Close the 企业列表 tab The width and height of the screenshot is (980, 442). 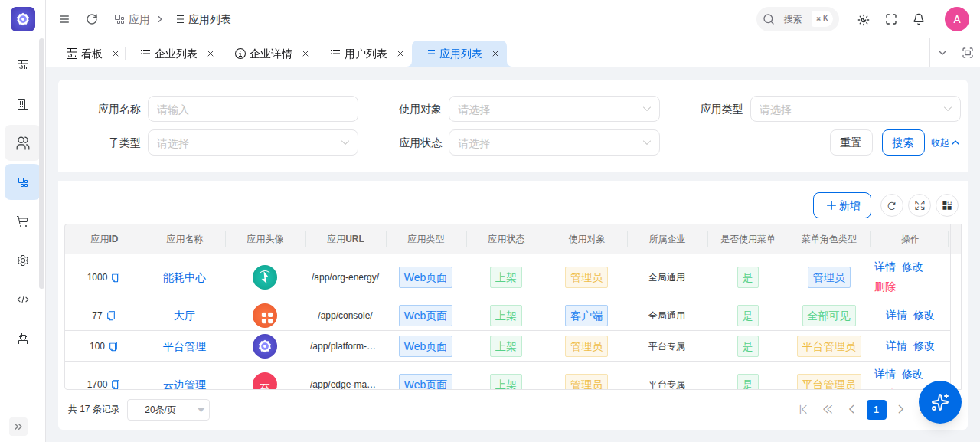pyautogui.click(x=211, y=54)
